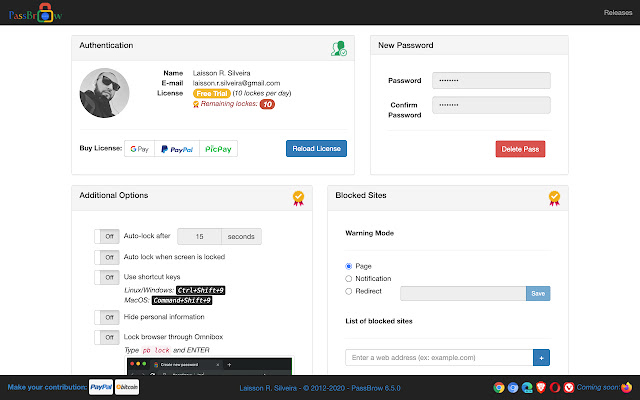640x400 pixels.
Task: Click the Reload License button
Action: 316,149
